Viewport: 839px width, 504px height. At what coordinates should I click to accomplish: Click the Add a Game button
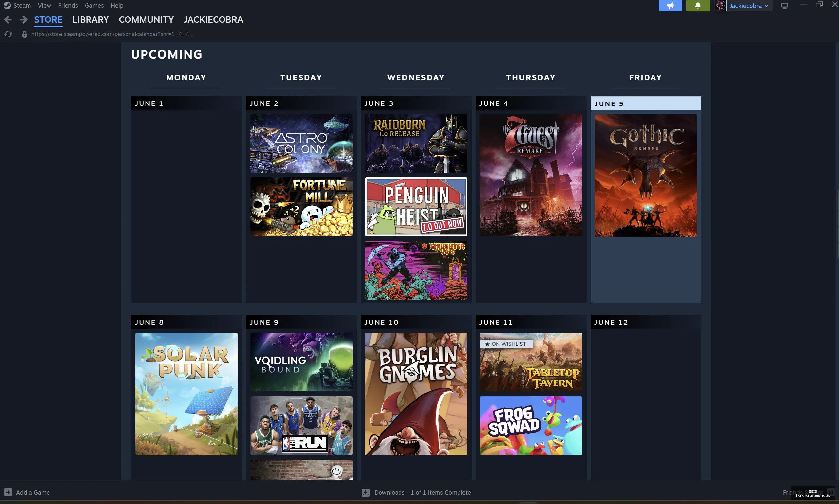pos(27,492)
